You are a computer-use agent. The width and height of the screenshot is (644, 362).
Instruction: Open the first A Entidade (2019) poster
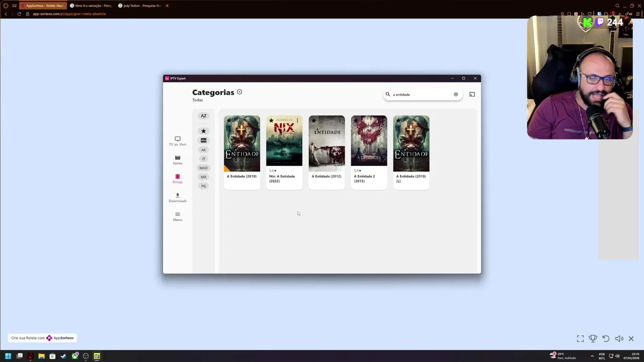point(242,144)
